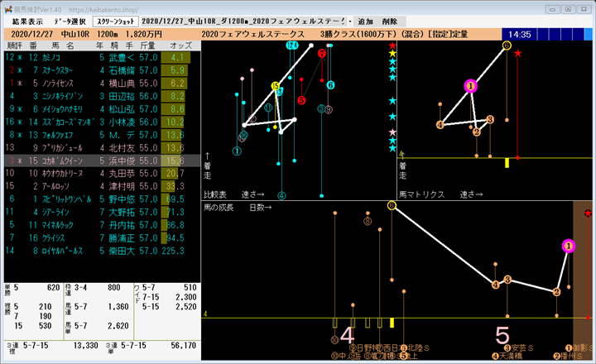Click yellow circle 15 in comparison chart

[276, 86]
